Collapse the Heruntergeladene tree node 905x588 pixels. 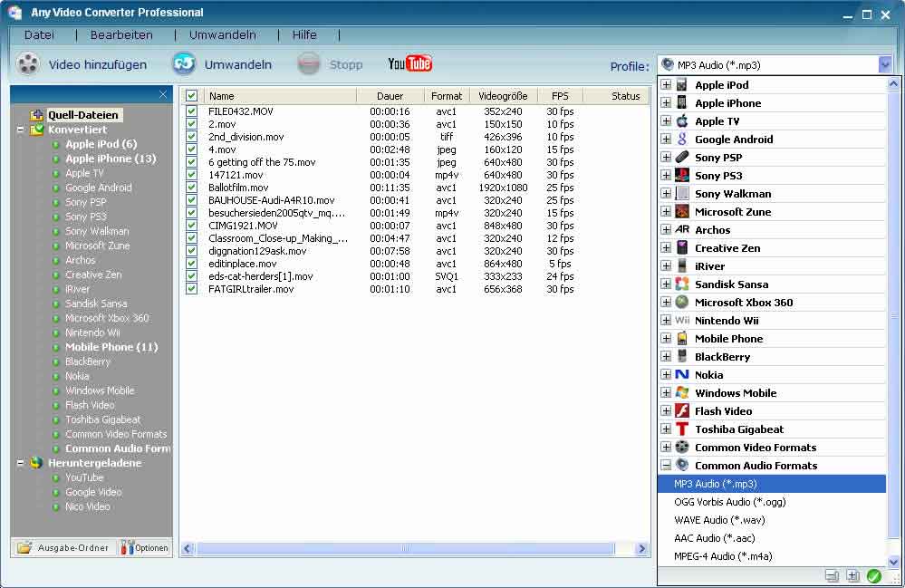pyautogui.click(x=21, y=463)
